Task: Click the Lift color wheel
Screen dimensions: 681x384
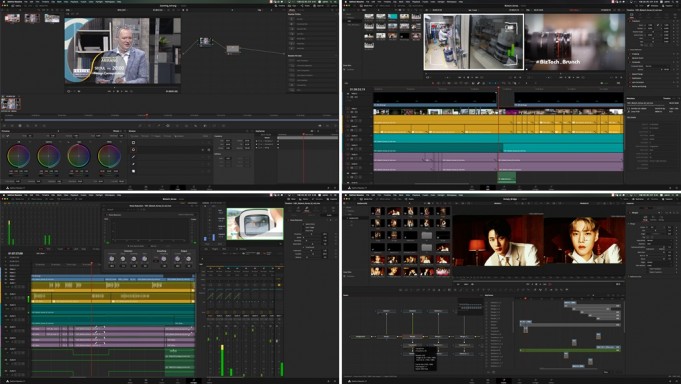Action: (18, 156)
